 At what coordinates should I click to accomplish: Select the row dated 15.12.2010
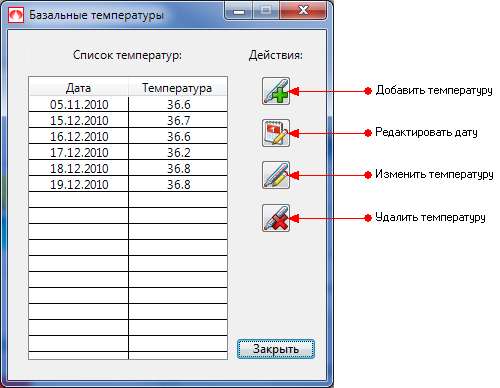coord(128,120)
